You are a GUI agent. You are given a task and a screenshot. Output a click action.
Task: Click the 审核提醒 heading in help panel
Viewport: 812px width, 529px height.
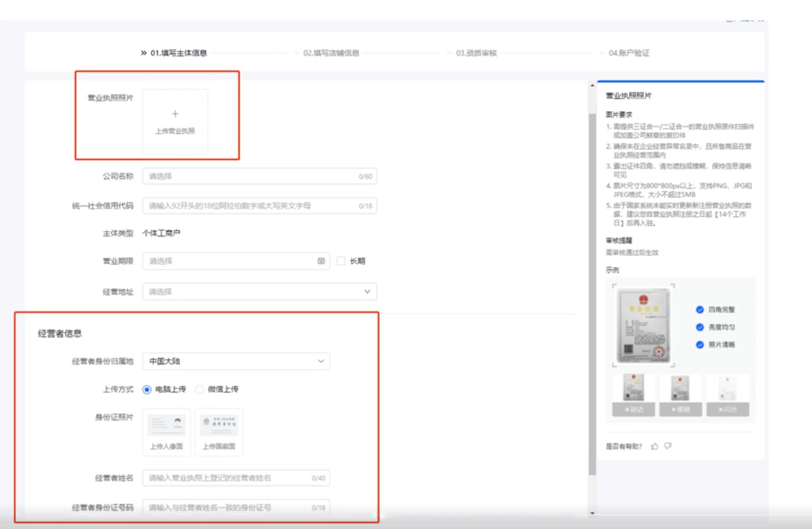619,240
